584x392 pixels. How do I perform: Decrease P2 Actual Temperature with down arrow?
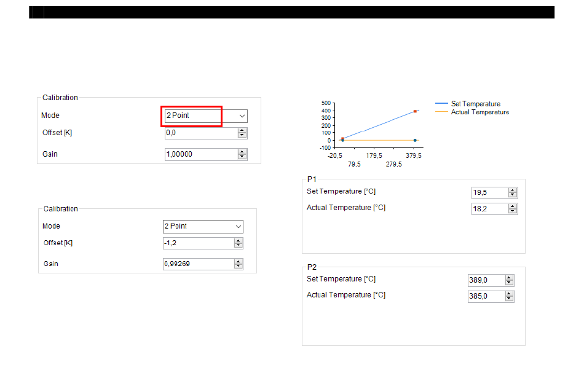point(509,299)
